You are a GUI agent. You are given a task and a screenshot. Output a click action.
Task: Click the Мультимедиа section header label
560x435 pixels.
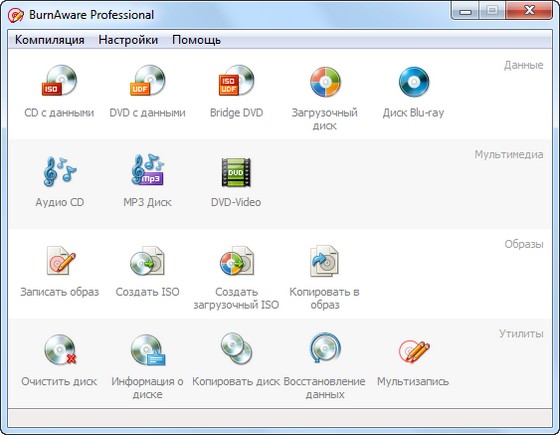point(509,155)
